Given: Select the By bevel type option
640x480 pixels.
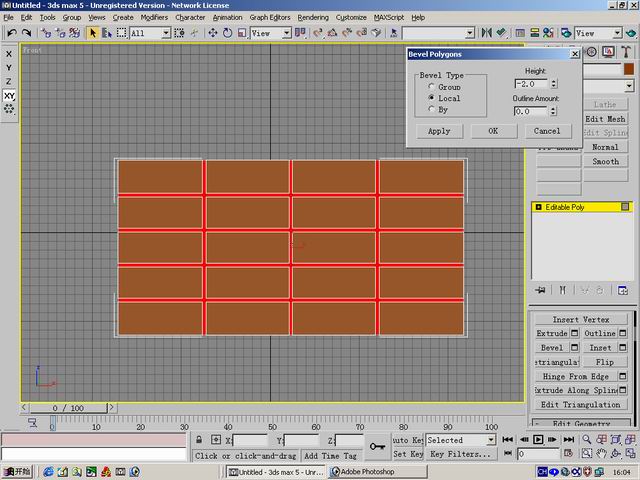Looking at the screenshot, I should click(x=432, y=109).
